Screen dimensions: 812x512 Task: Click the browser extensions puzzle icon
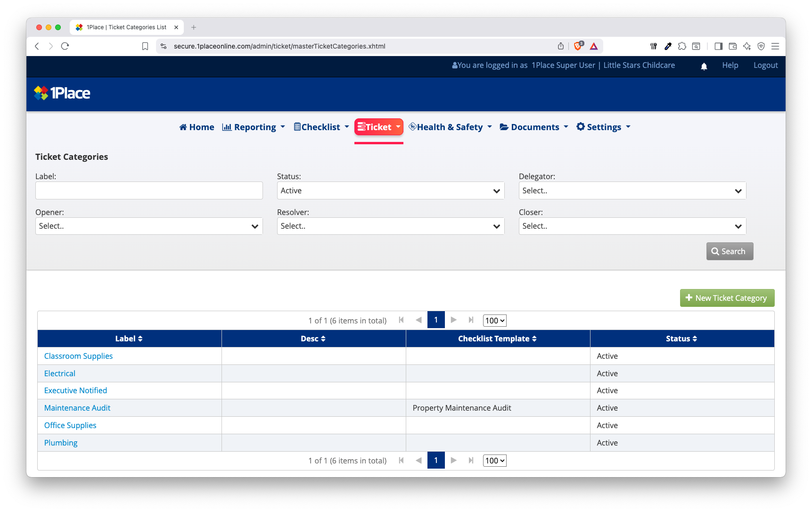[681, 46]
